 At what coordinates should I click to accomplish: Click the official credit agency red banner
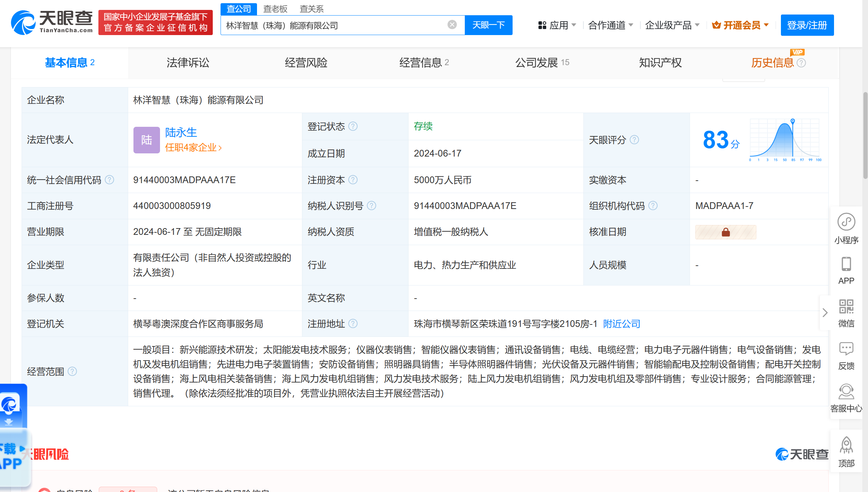click(155, 22)
